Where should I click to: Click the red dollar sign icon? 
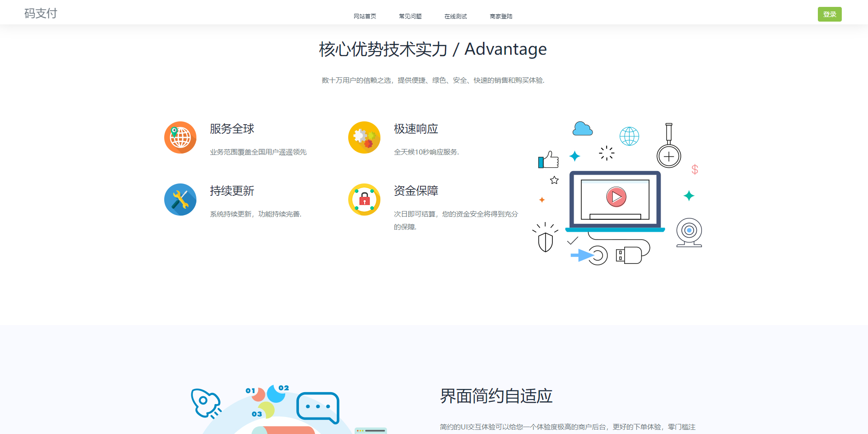point(695,170)
